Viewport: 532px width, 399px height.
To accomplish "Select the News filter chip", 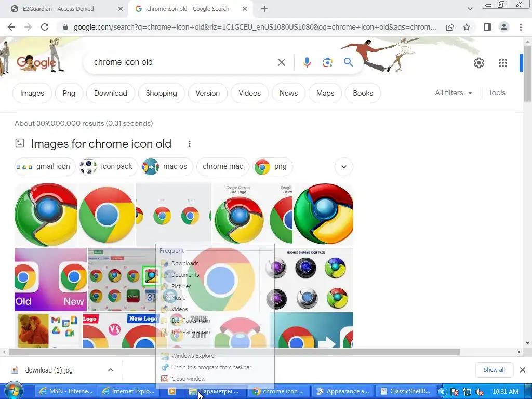I will pos(288,93).
